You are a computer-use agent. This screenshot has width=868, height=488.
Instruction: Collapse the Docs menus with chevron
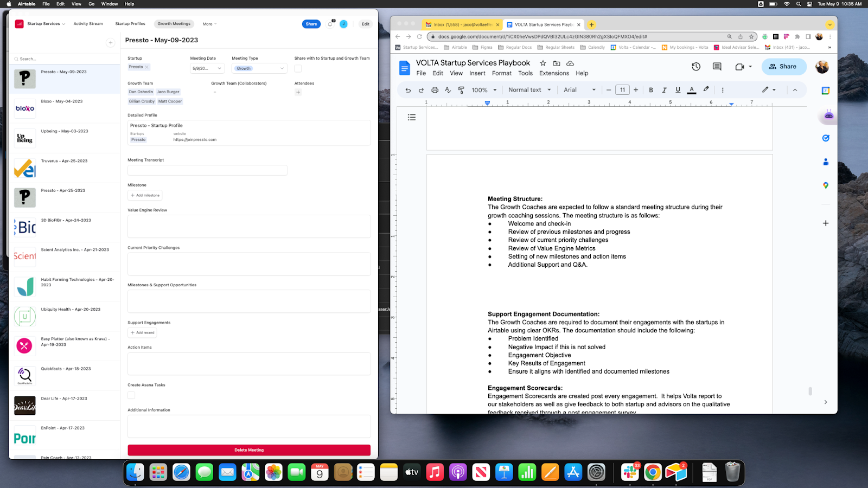(x=795, y=90)
